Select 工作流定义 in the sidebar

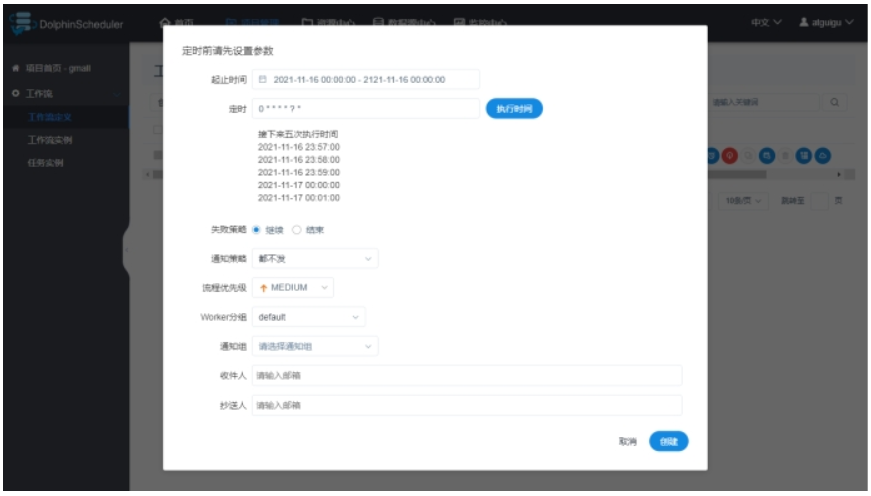tap(49, 117)
